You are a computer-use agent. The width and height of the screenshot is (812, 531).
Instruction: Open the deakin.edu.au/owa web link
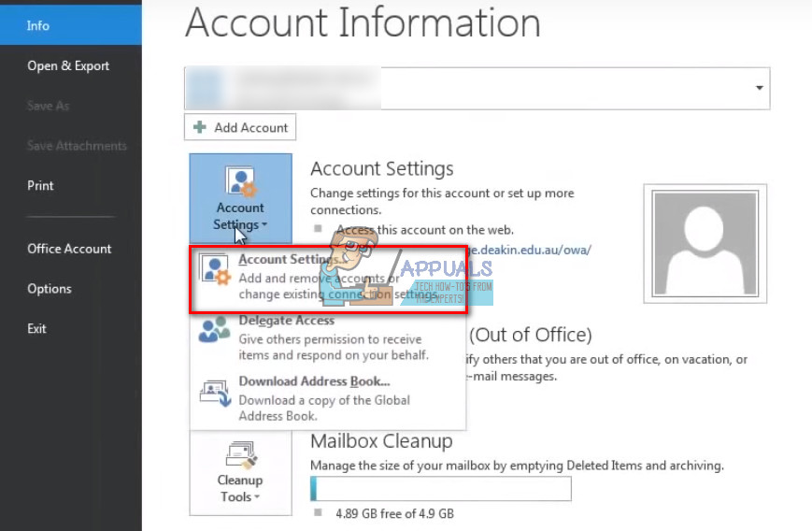pos(529,250)
